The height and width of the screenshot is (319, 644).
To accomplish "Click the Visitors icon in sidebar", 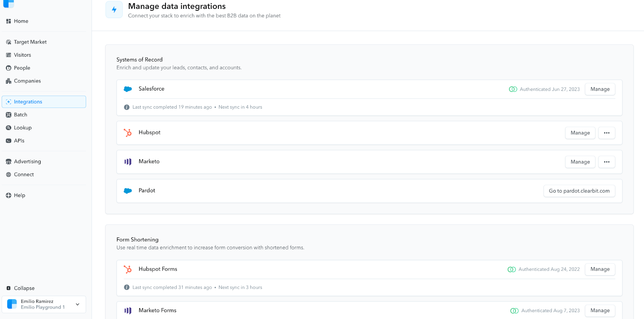I will point(8,55).
